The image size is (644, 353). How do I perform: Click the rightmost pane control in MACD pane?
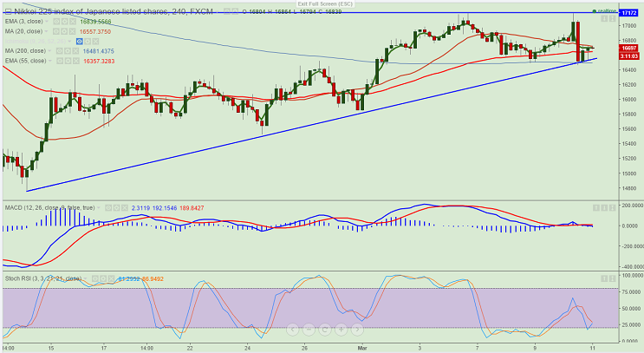[x=612, y=208]
